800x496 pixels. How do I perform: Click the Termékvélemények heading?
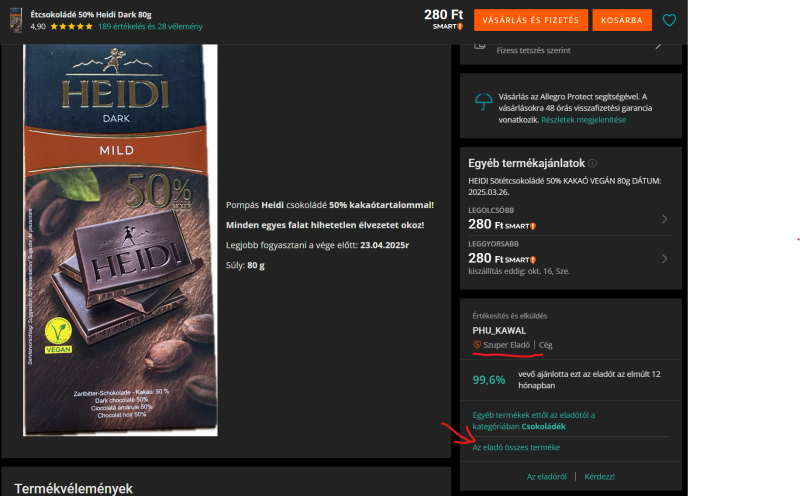click(x=73, y=488)
